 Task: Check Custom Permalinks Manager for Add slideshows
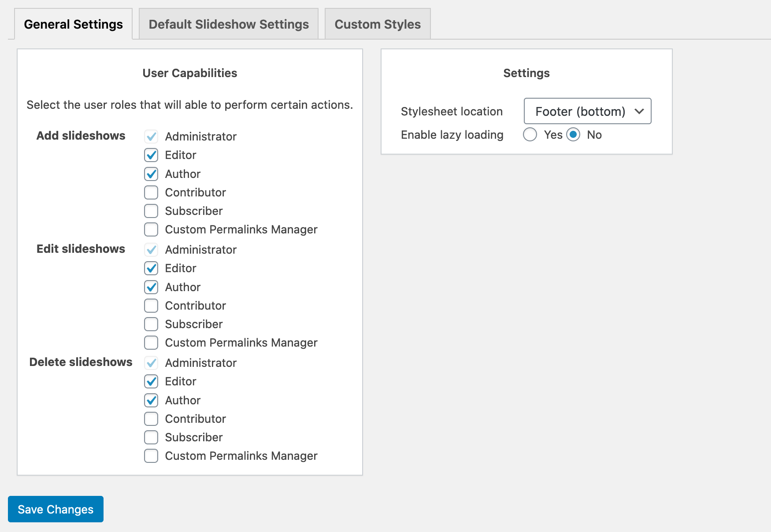click(x=151, y=229)
